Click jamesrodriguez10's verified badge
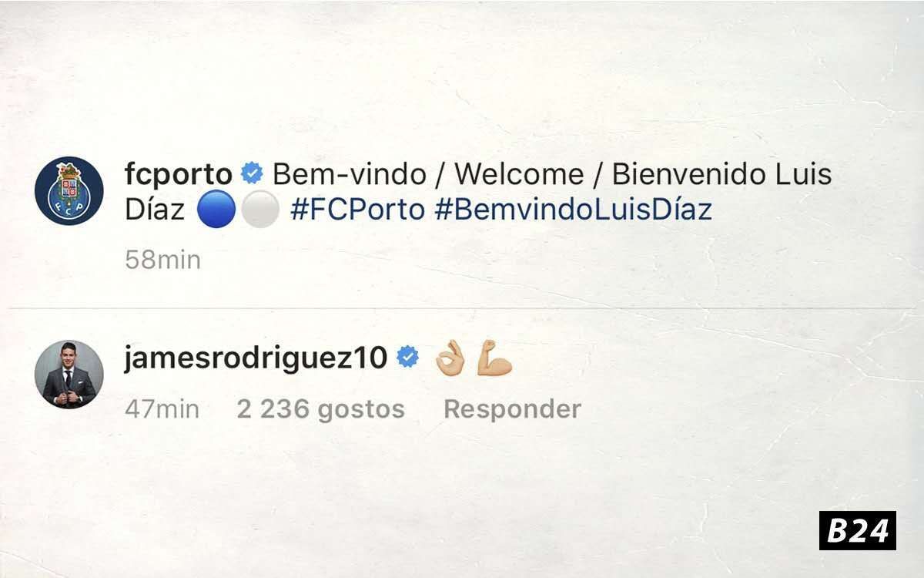Viewport: 924px width, 578px height. click(x=407, y=357)
